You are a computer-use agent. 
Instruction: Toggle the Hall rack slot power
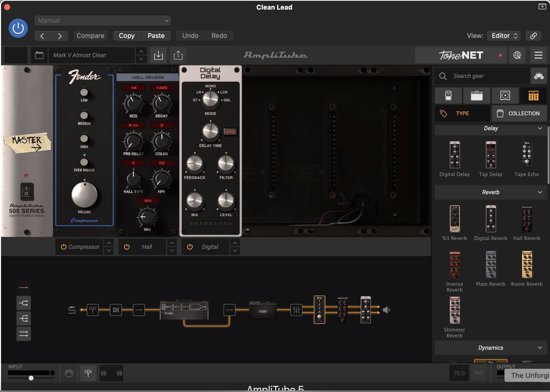click(127, 247)
